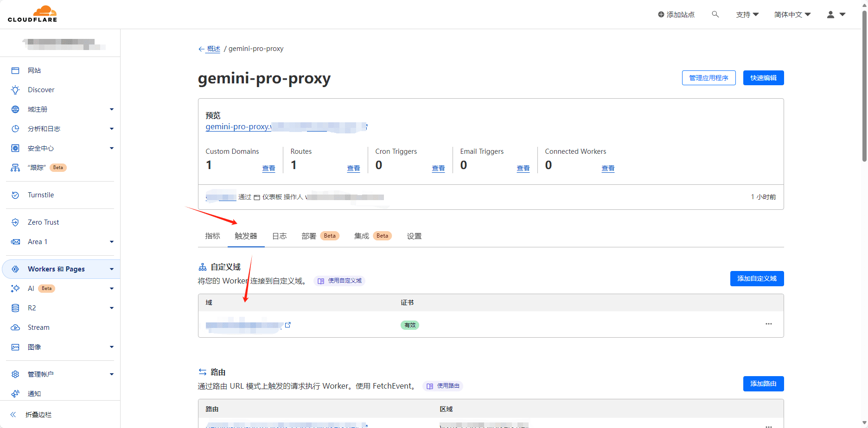Click the Turnstile icon
This screenshot has width=868, height=428.
coord(15,195)
